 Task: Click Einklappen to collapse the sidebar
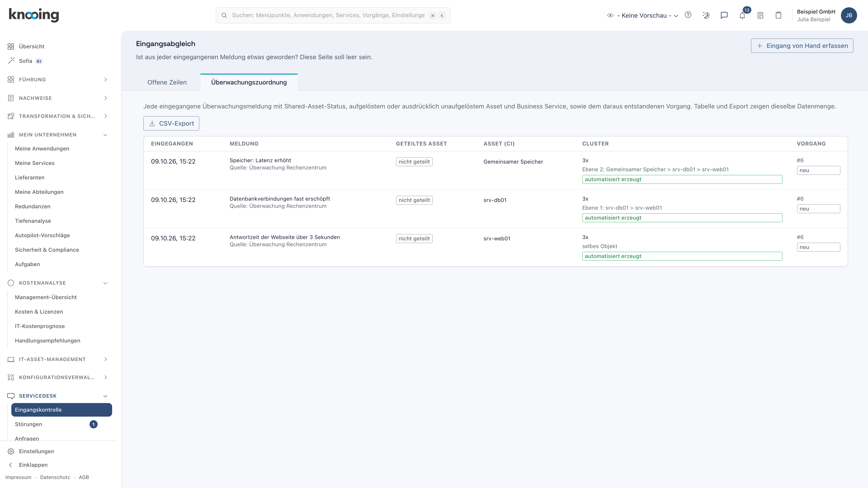(33, 465)
